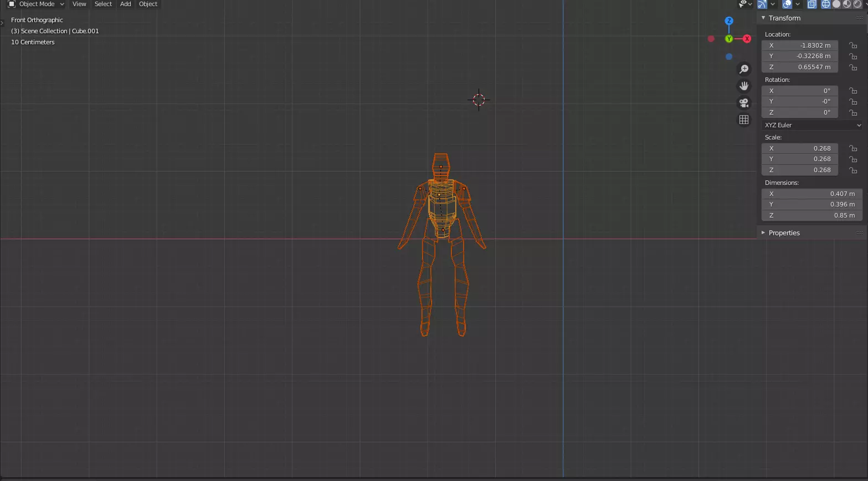Lock Rotation Z value
Image resolution: width=868 pixels, height=481 pixels.
pyautogui.click(x=853, y=112)
